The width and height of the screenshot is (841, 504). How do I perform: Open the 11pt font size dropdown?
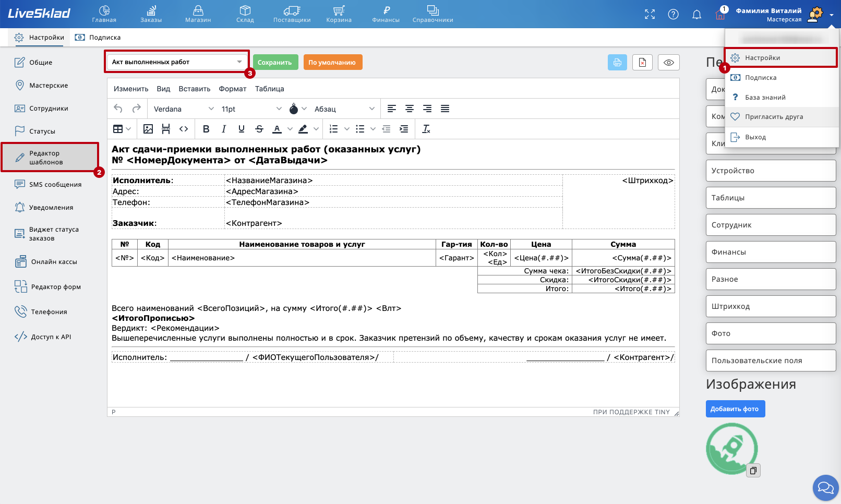pyautogui.click(x=251, y=109)
